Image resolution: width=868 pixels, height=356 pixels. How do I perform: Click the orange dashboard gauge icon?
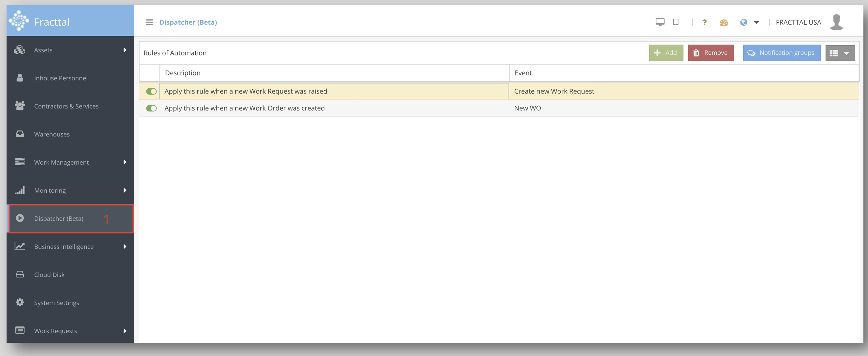click(x=724, y=23)
